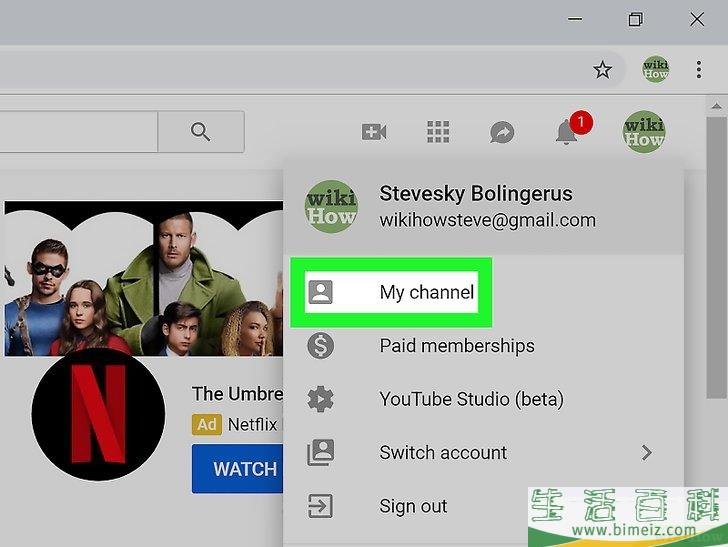
Task: Open the create video camera icon
Action: point(374,132)
